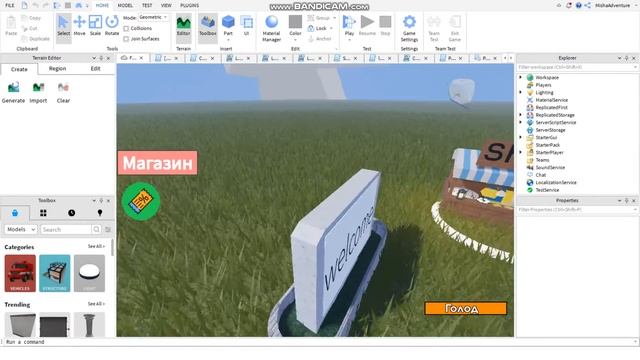Toggle the Join Surfaces checkbox
640x360 pixels.
tap(126, 39)
